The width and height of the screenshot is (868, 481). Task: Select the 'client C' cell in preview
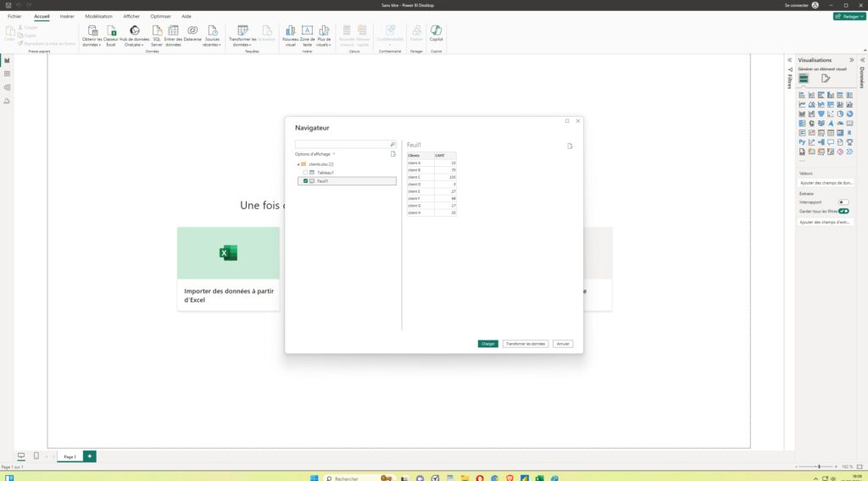[x=420, y=177]
